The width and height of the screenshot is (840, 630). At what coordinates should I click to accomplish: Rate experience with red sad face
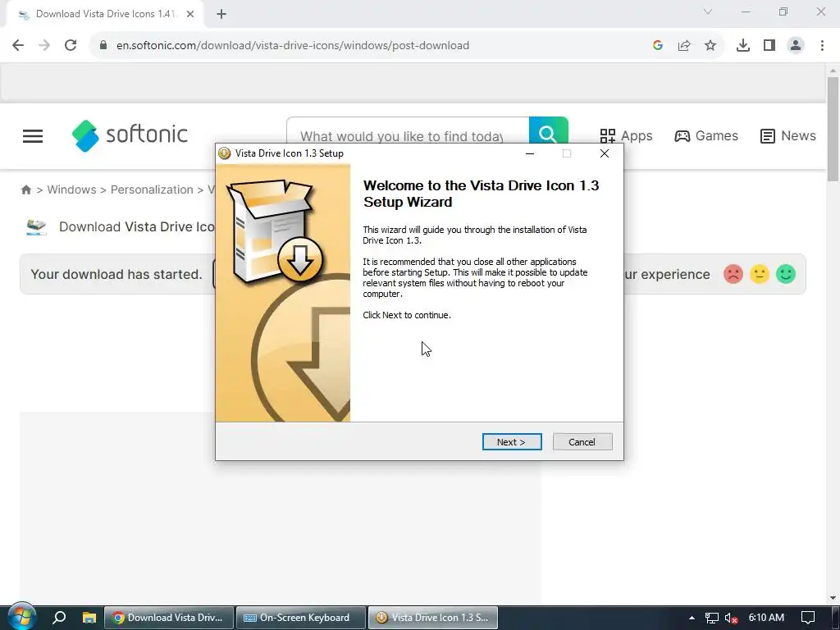[x=733, y=274]
